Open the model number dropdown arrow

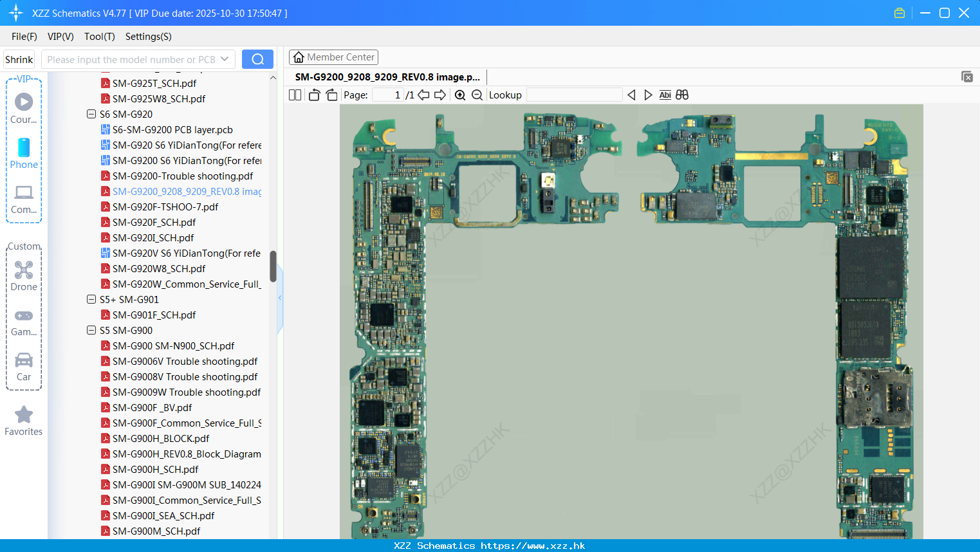[225, 59]
